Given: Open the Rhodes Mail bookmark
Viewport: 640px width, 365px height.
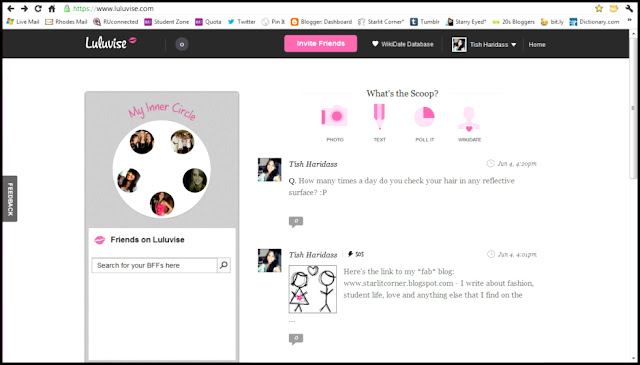Looking at the screenshot, I should click(66, 22).
